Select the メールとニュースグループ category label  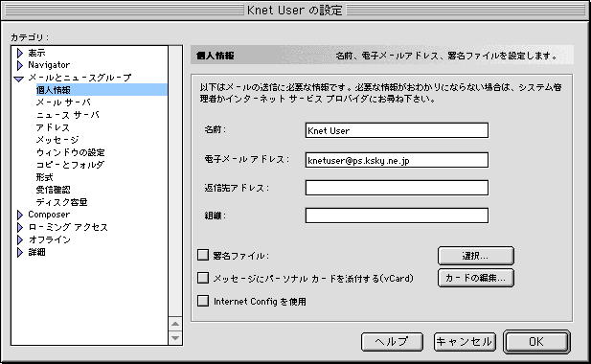click(x=80, y=78)
